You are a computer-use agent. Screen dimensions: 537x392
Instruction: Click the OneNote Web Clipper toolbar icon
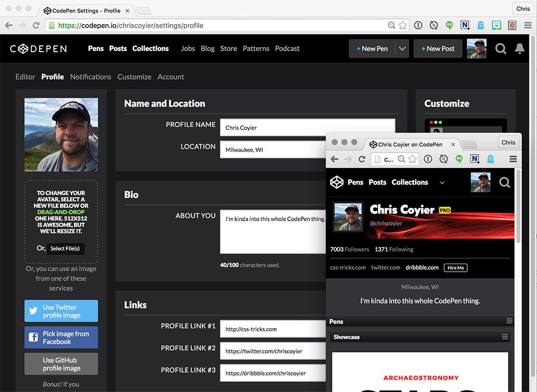pyautogui.click(x=465, y=25)
